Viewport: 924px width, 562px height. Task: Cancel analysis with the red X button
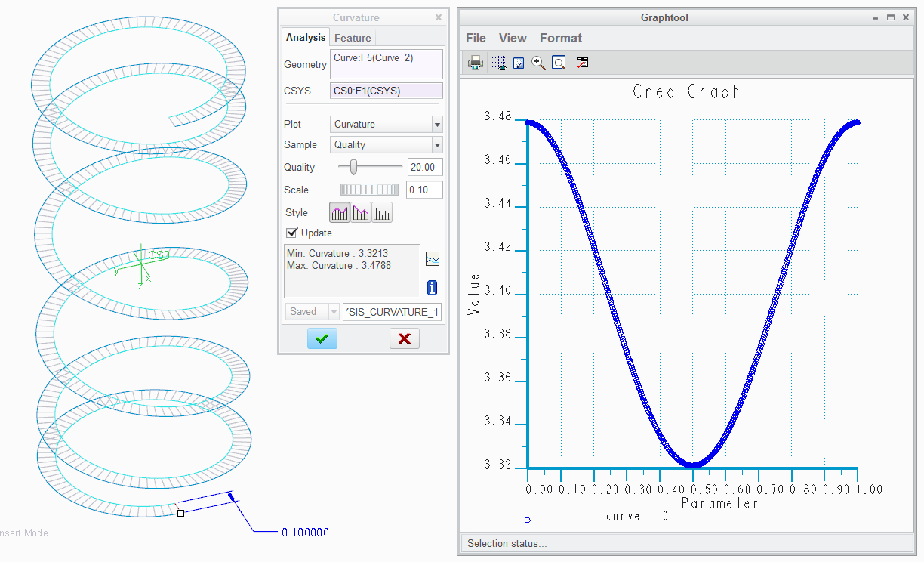pos(404,338)
